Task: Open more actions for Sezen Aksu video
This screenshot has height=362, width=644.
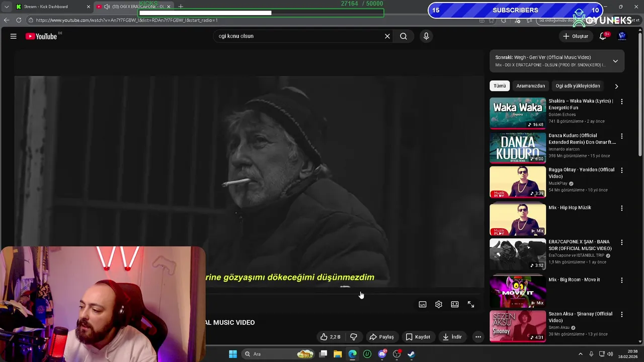Action: pyautogui.click(x=622, y=315)
